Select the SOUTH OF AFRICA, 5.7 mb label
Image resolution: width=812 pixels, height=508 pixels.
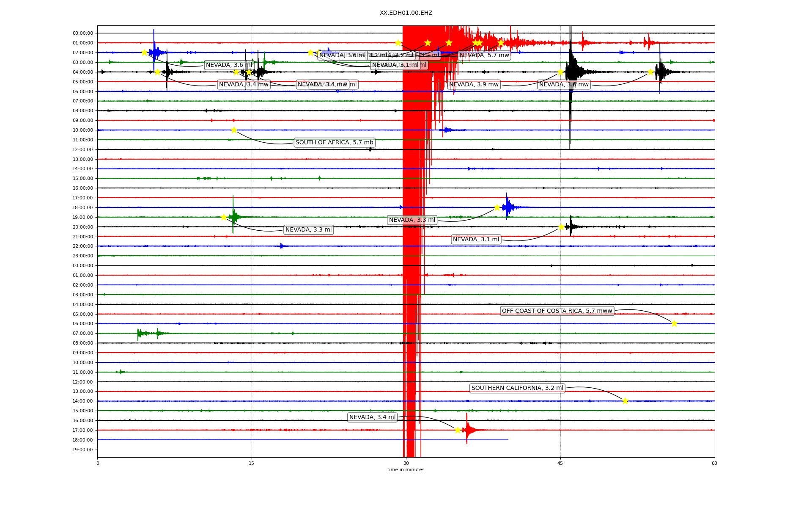point(334,143)
